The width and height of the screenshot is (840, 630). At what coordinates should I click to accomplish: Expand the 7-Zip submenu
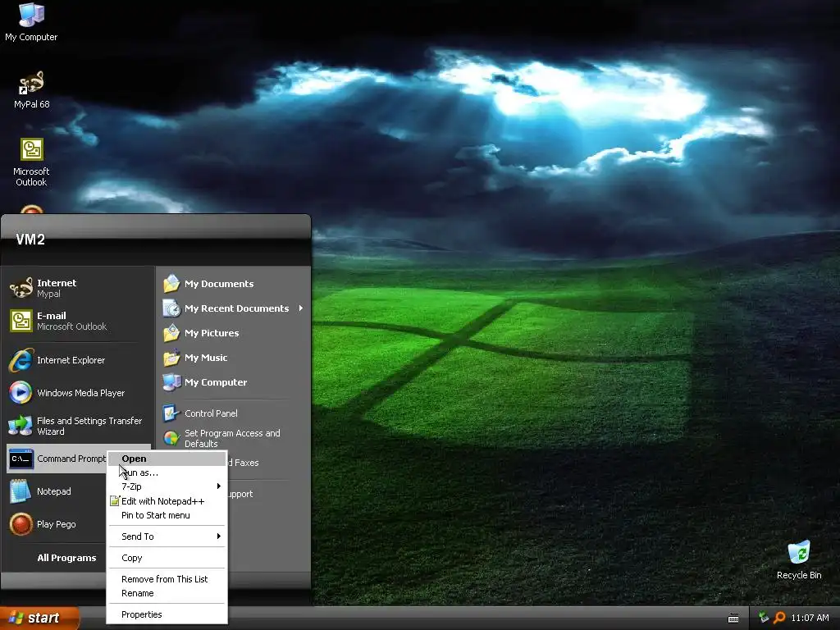[167, 486]
